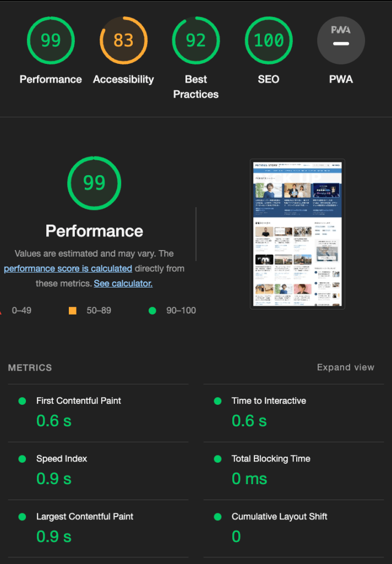392x564 pixels.
Task: Click the PWA badge icon
Action: [x=341, y=41]
